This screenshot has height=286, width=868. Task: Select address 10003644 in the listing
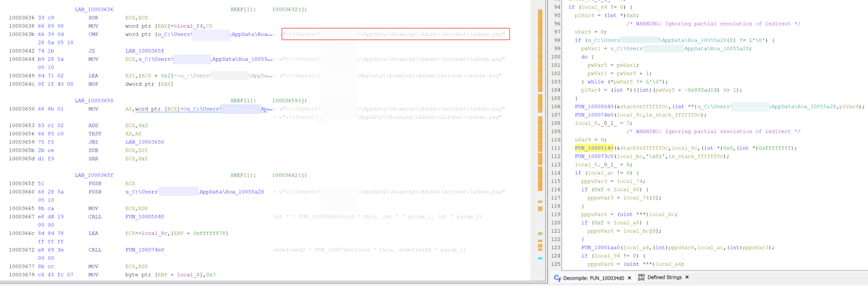pos(22,59)
